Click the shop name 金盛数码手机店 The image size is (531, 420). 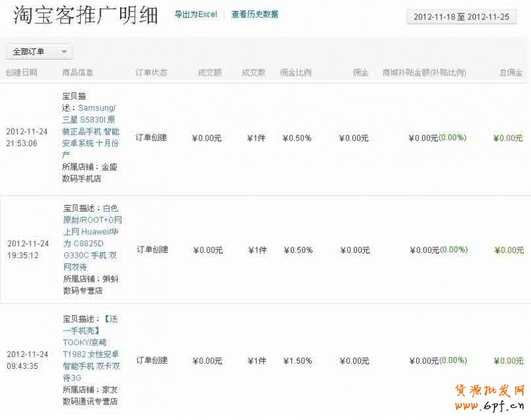pos(85,173)
